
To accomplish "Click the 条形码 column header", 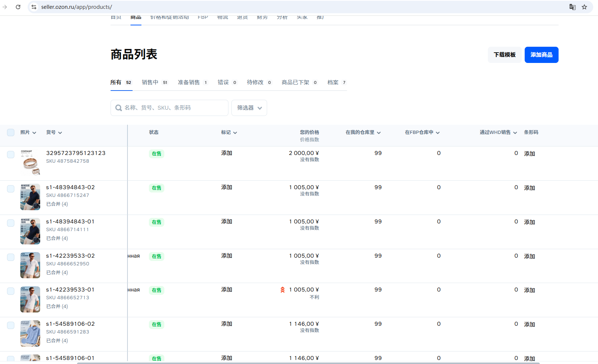I will pyautogui.click(x=531, y=132).
